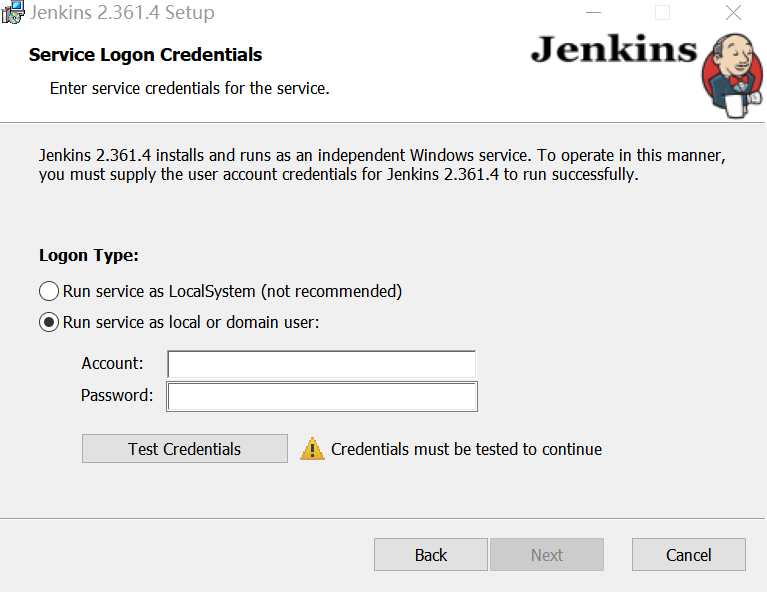Close the Jenkins Setup window
Image resolution: width=767 pixels, height=592 pixels.
[x=733, y=13]
